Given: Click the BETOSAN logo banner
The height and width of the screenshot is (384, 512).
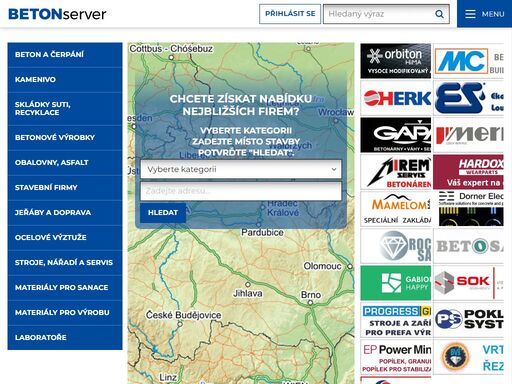Looking at the screenshot, I should pos(469,246).
